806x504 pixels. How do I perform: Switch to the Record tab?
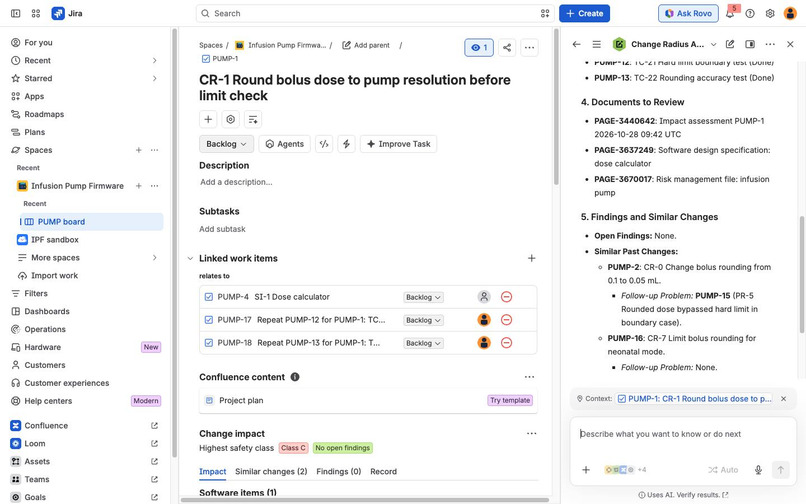[x=383, y=472]
